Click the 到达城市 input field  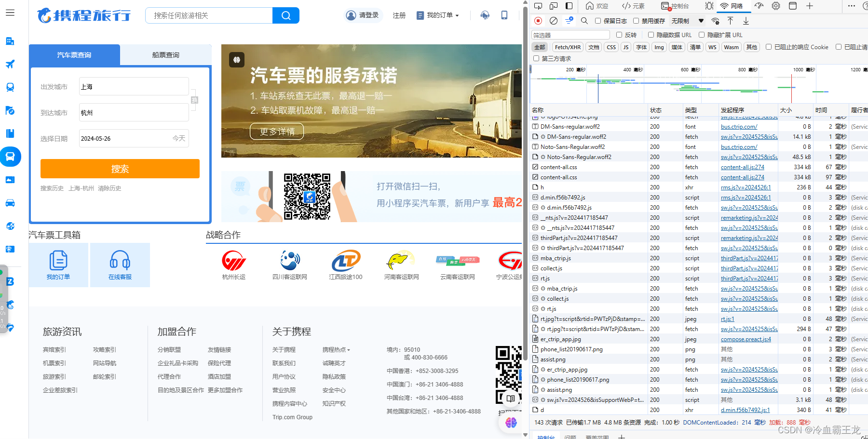point(134,112)
